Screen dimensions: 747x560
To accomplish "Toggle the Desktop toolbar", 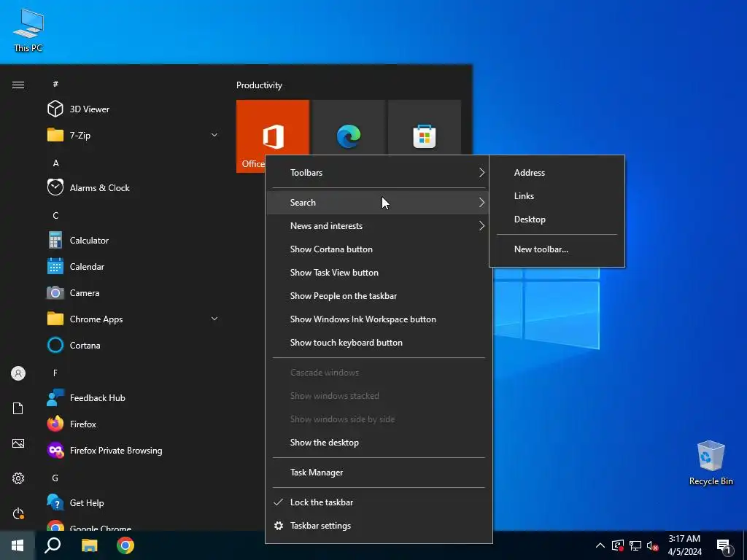I will click(557, 219).
